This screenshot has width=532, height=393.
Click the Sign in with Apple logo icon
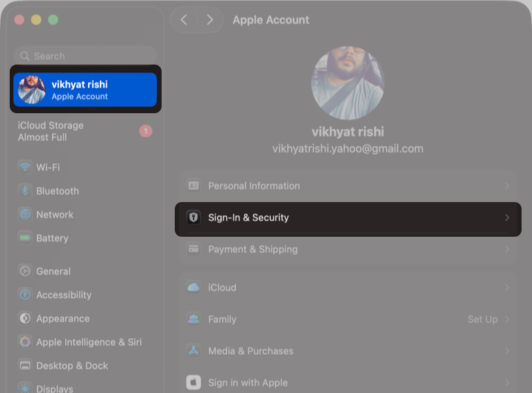[x=194, y=383]
